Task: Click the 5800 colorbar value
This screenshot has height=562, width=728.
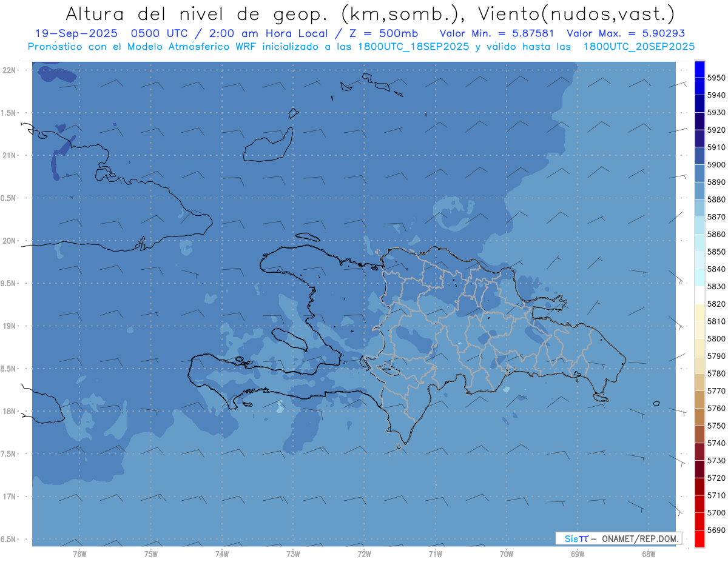Action: [x=716, y=339]
